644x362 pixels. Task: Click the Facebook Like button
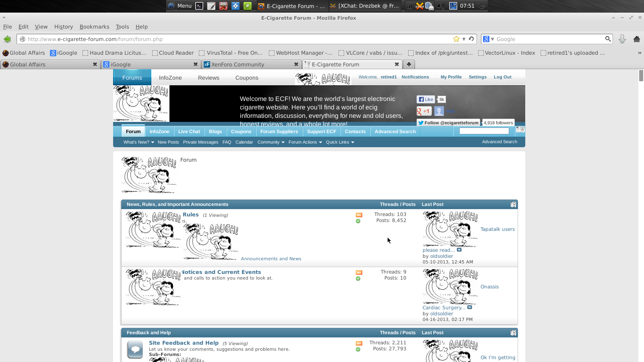pyautogui.click(x=426, y=99)
